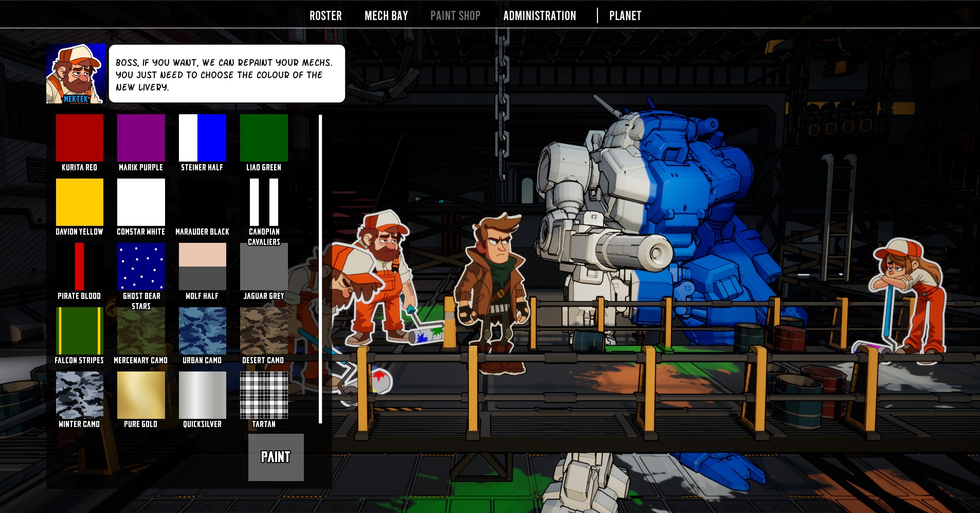Pick the Desert Camo pattern
980x513 pixels.
264,331
